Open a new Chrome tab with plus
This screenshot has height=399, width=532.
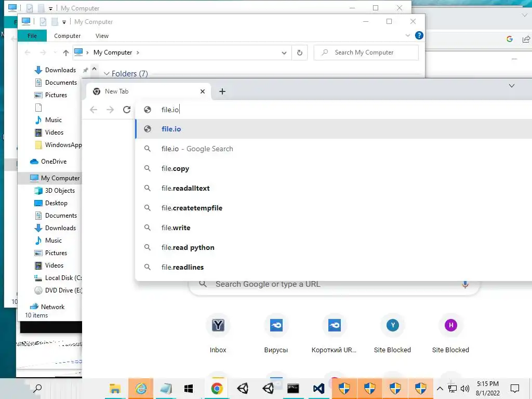click(222, 91)
